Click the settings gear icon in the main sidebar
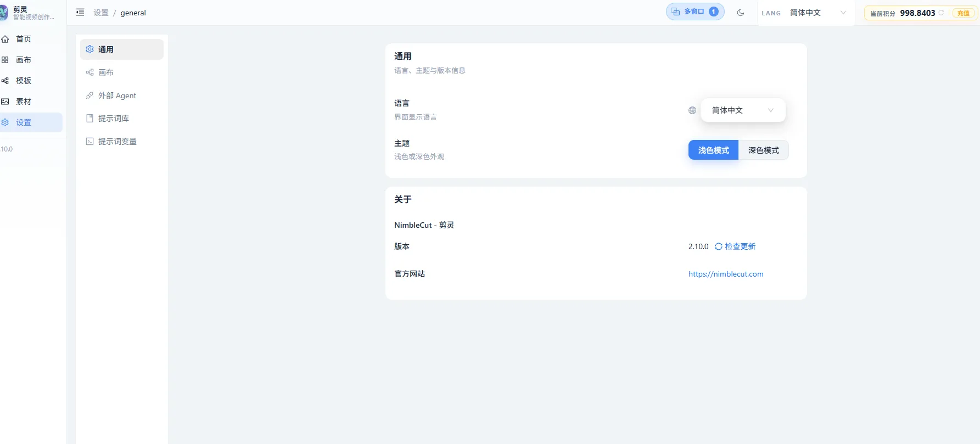The height and width of the screenshot is (444, 980). point(5,122)
